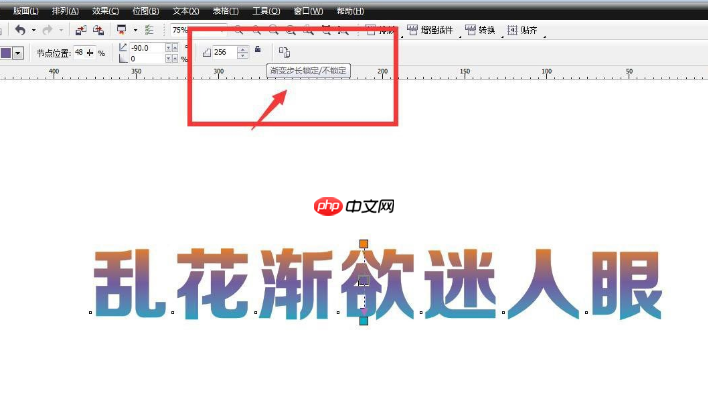This screenshot has width=708, height=413.
Task: Open the 工具(O) tools menu
Action: [266, 11]
